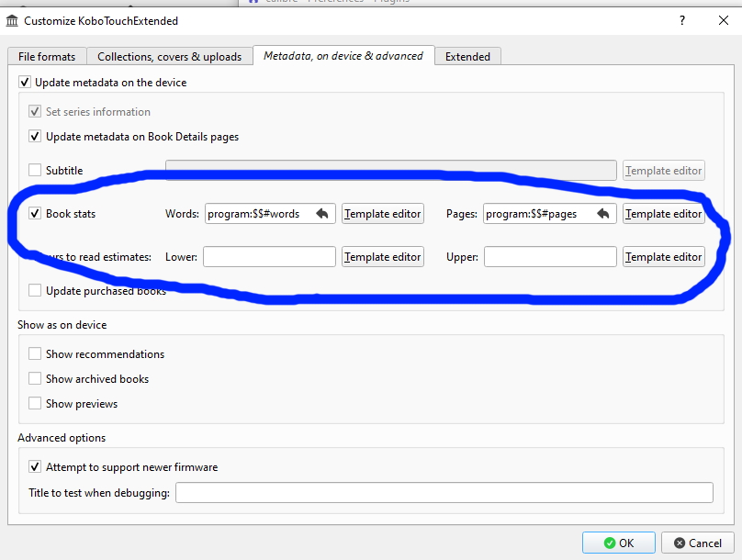Screen dimensions: 742x560
Task: Open Template editor for Words
Action: (x=382, y=214)
